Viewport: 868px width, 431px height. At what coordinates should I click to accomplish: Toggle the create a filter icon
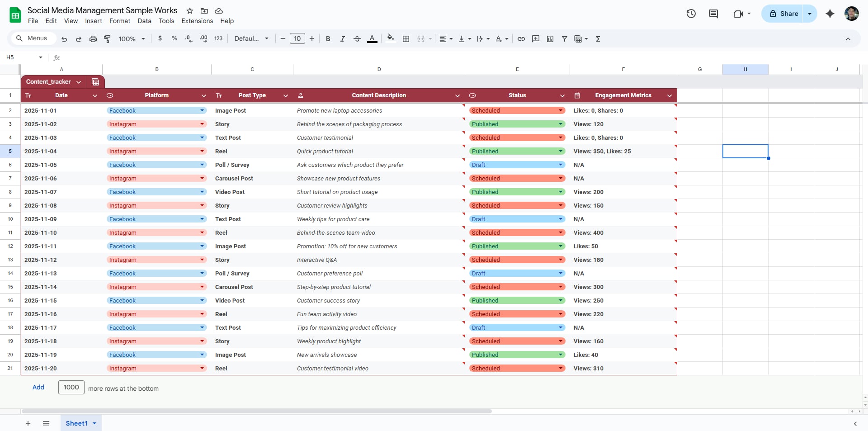click(564, 39)
